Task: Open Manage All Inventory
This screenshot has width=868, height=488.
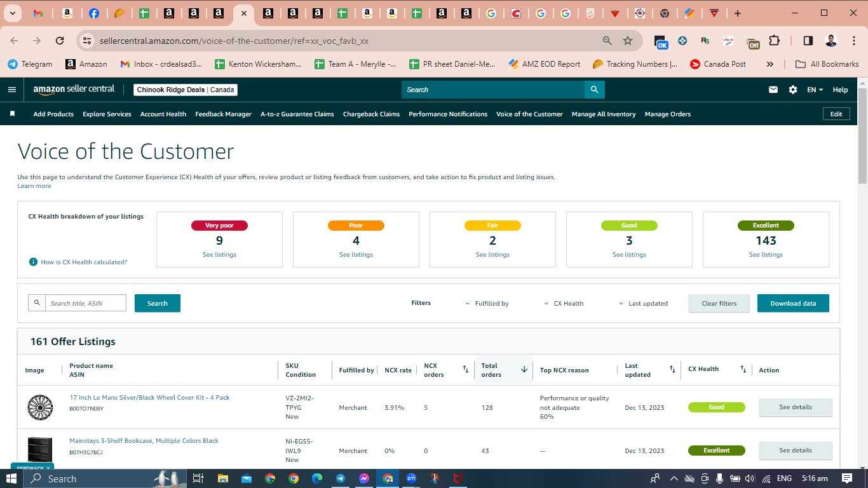Action: pyautogui.click(x=604, y=114)
